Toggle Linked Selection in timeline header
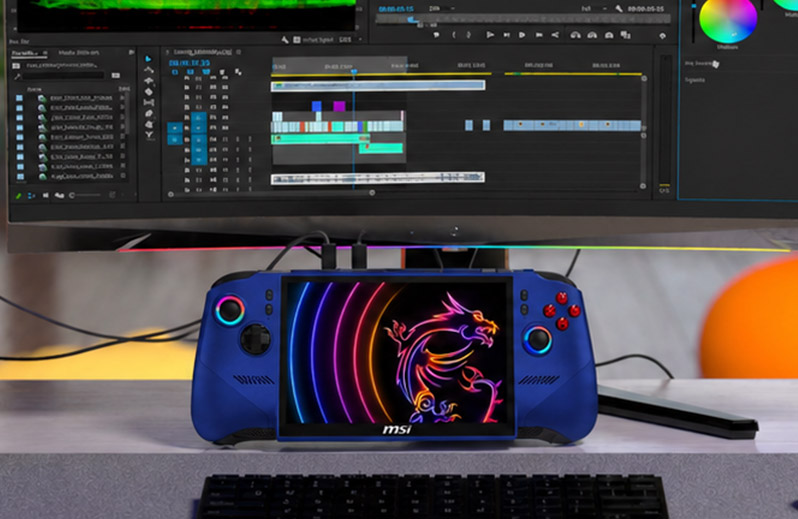798x519 pixels. coord(206,73)
